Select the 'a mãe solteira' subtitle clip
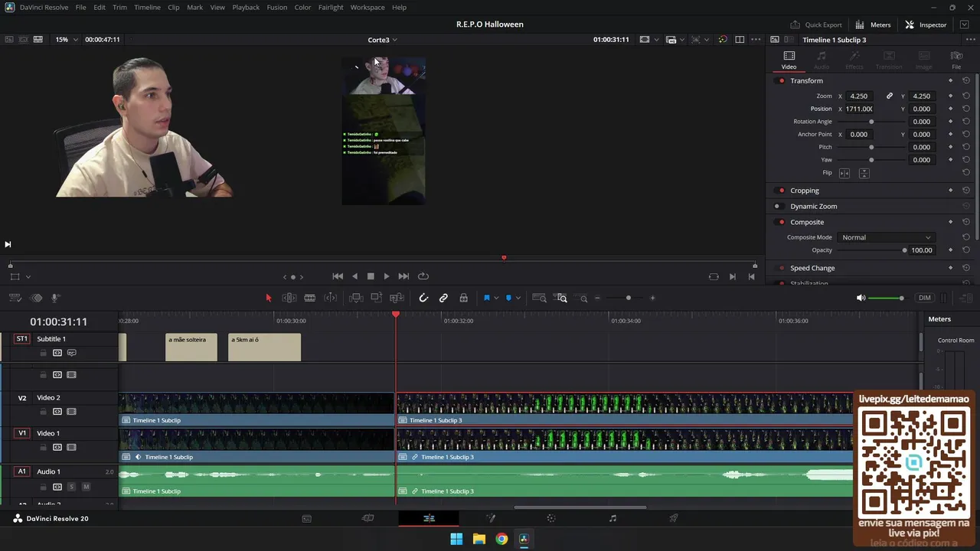 (x=191, y=347)
